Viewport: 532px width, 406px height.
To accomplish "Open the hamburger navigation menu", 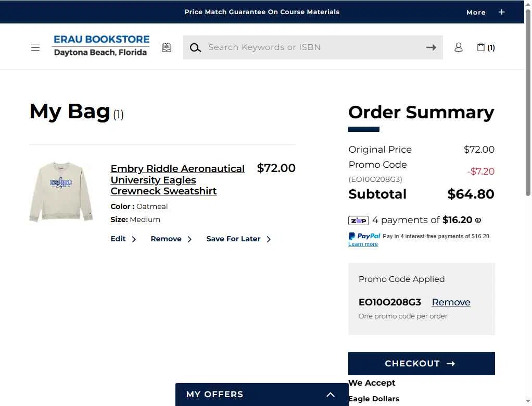I will (35, 47).
